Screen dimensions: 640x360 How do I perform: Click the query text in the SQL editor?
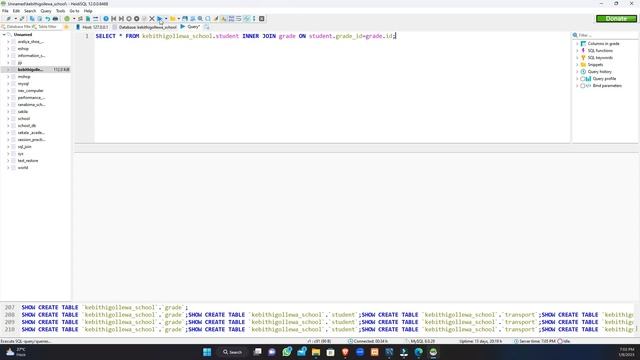coord(246,36)
